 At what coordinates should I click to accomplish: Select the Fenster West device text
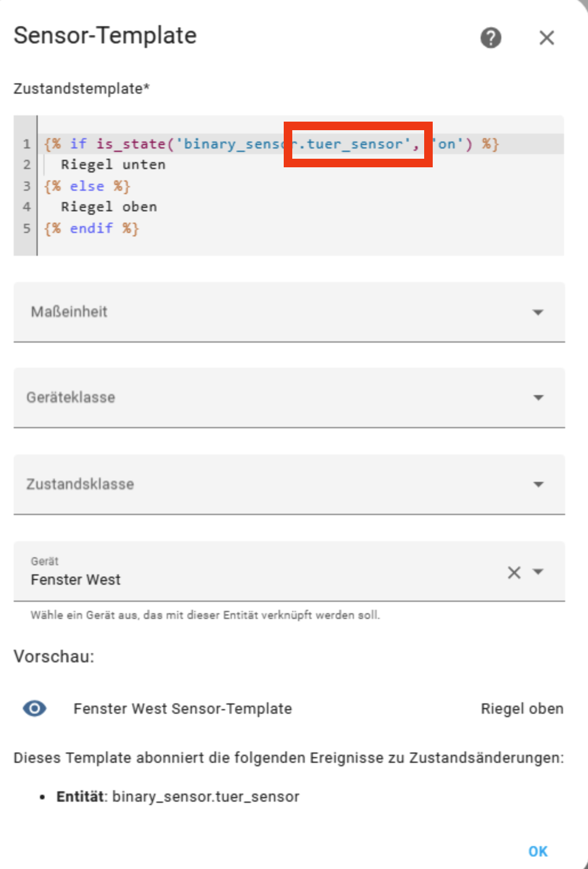pyautogui.click(x=75, y=580)
